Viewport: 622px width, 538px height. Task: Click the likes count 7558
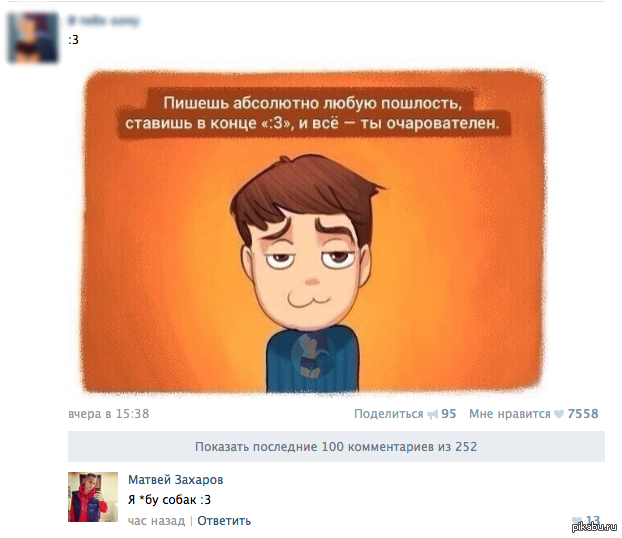coord(583,414)
